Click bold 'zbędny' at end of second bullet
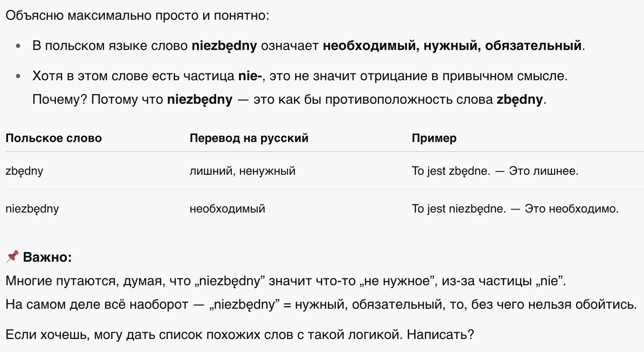The image size is (644, 352). 520,100
